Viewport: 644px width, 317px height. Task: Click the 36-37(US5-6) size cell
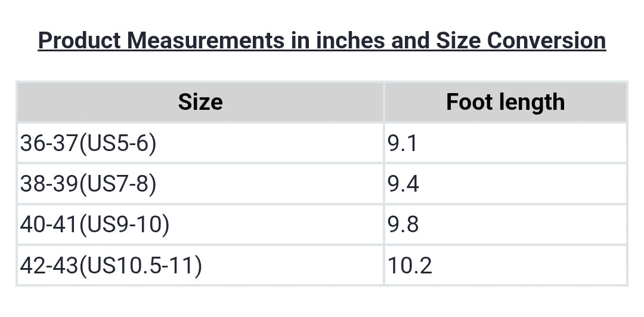[88, 143]
